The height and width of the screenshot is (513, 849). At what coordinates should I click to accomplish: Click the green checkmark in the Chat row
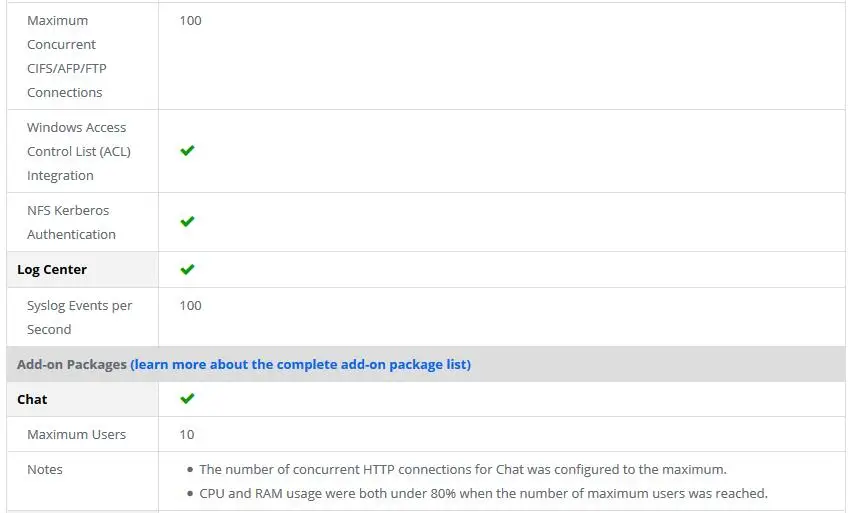click(187, 399)
